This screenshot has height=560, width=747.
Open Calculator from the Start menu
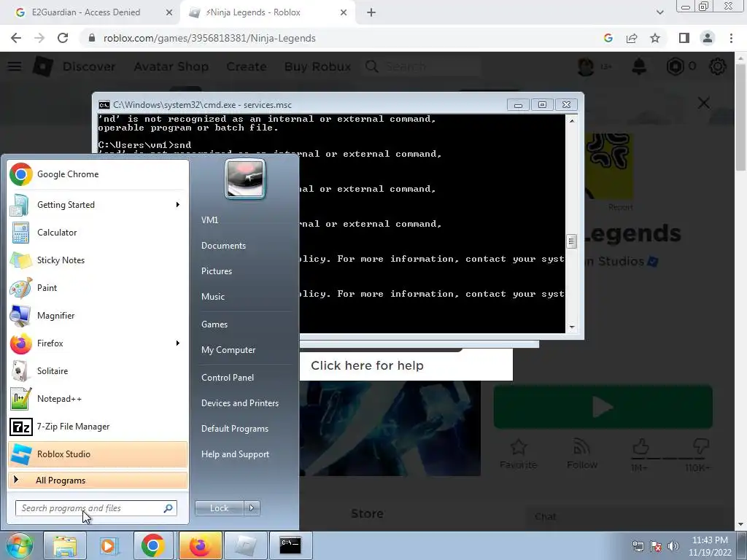pos(98,233)
